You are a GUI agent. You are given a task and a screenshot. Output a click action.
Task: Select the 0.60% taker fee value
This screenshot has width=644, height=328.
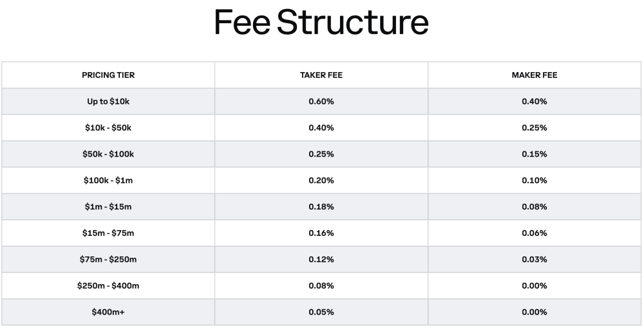321,102
